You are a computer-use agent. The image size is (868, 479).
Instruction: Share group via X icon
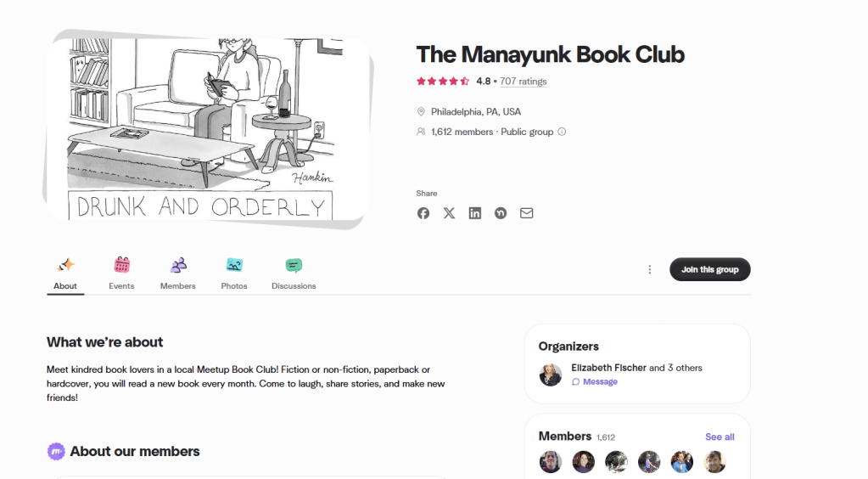[x=449, y=213]
